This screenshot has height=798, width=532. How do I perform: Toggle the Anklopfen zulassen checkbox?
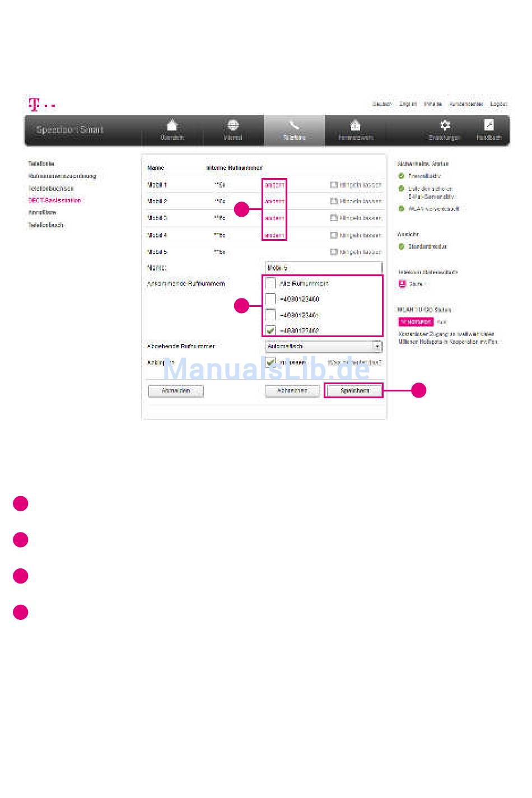[270, 362]
